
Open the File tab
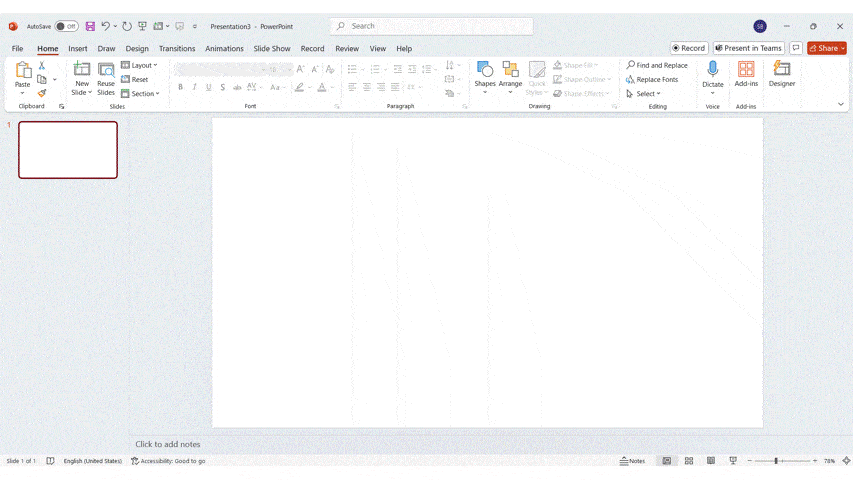pos(17,48)
